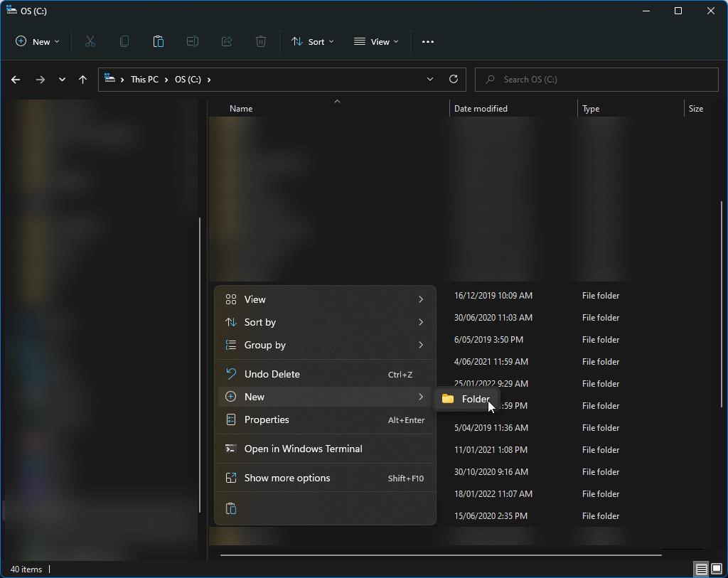Viewport: 728px width, 578px height.
Task: Click the Paste clipboard icon in toolbar
Action: coord(159,42)
